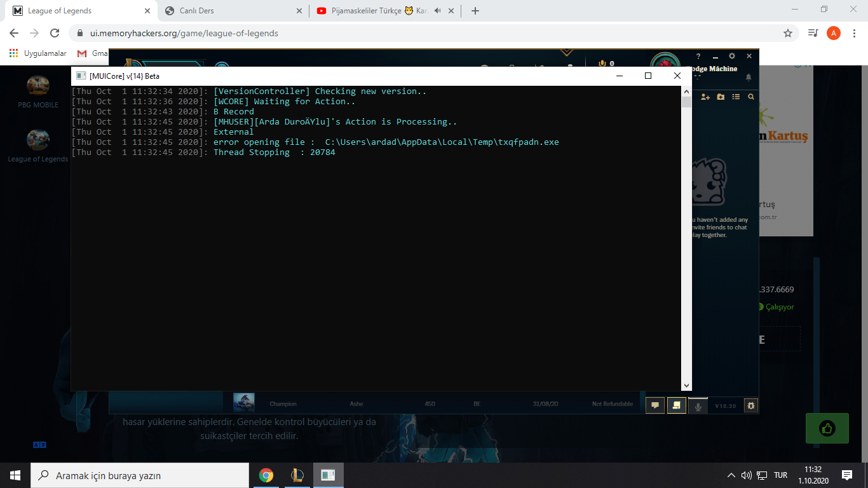The height and width of the screenshot is (488, 868).
Task: Open League of Legends taskbar icon
Action: pyautogui.click(x=297, y=475)
